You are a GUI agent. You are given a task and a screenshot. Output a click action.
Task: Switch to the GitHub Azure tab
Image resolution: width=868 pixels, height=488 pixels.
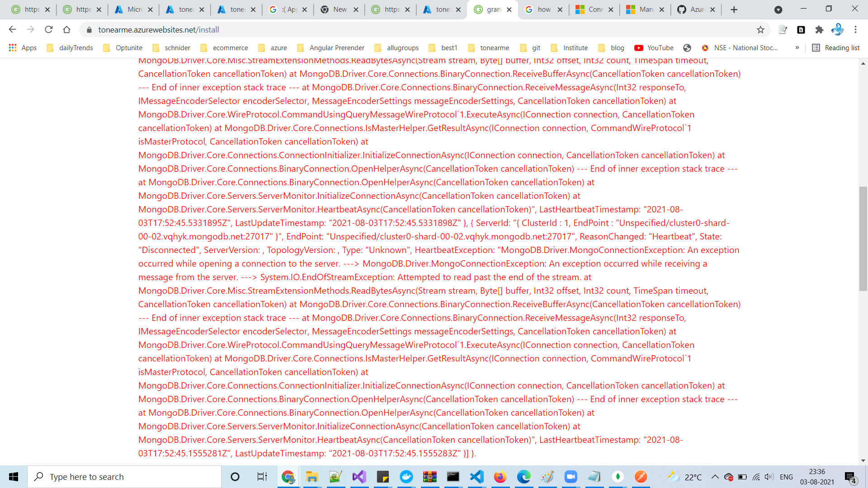click(695, 9)
